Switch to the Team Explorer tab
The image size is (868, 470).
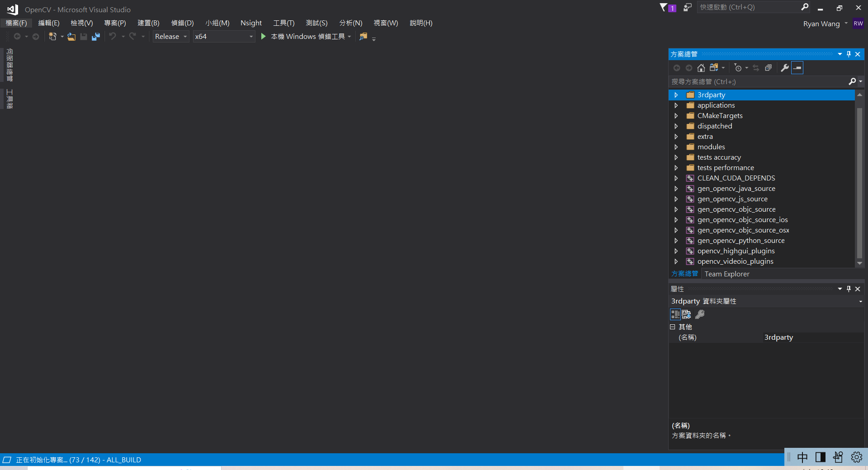[726, 274]
